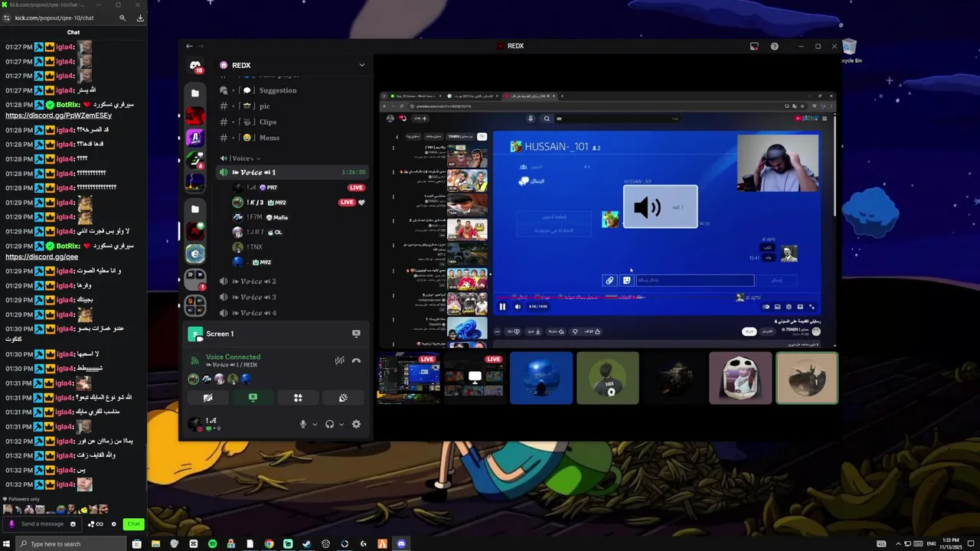Open the discord.gg/PpWZemESEy link in chat
The width and height of the screenshot is (980, 551).
(x=59, y=116)
